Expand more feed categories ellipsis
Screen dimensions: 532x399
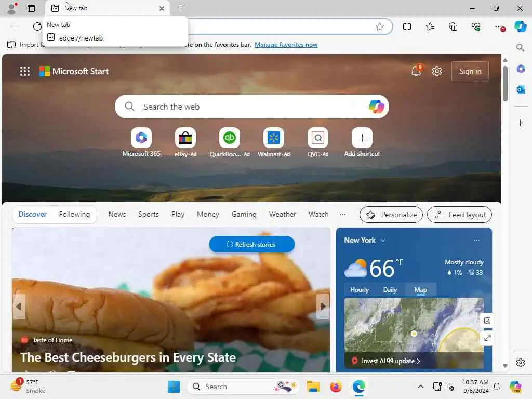[x=343, y=215]
